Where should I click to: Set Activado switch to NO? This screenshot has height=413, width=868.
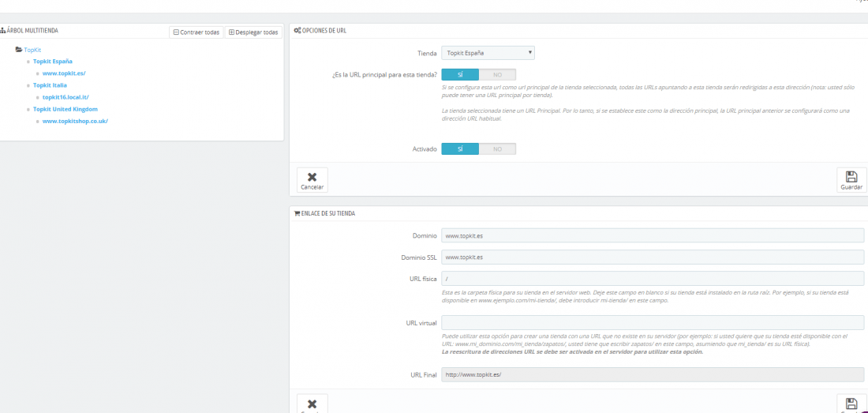click(x=497, y=149)
